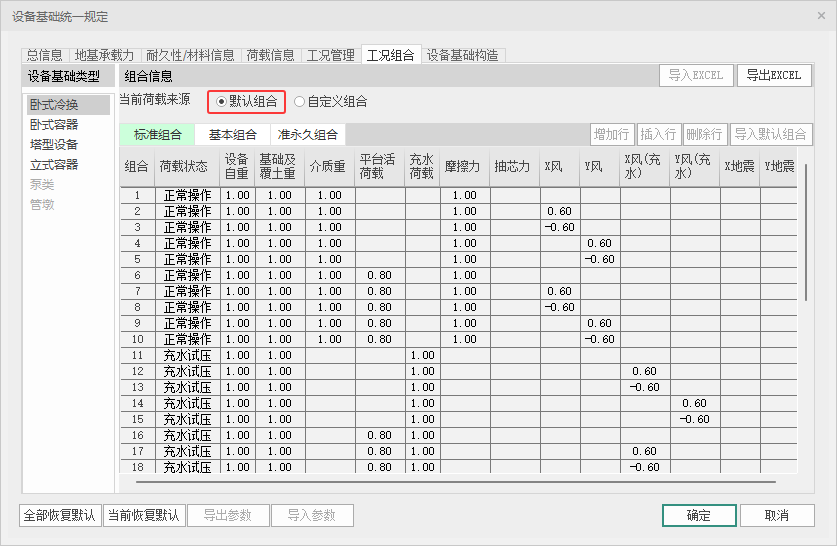This screenshot has width=837, height=546.
Task: Click the 导出参数 button
Action: point(228,515)
